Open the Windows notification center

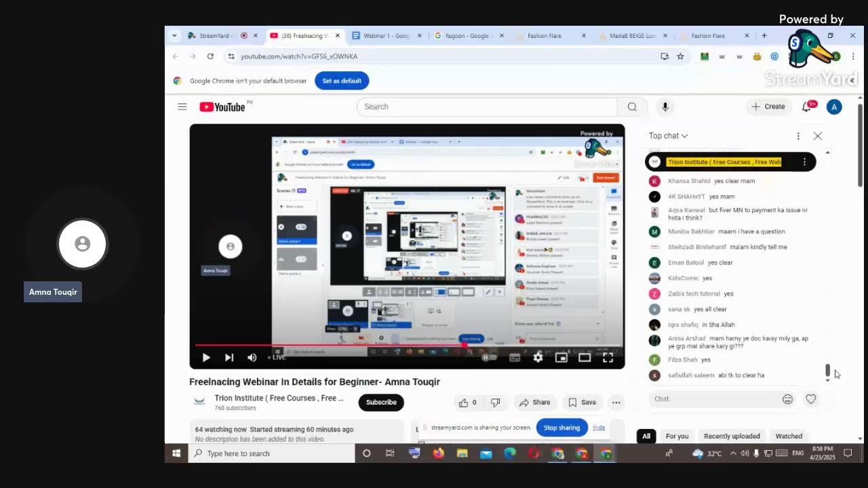[848, 453]
